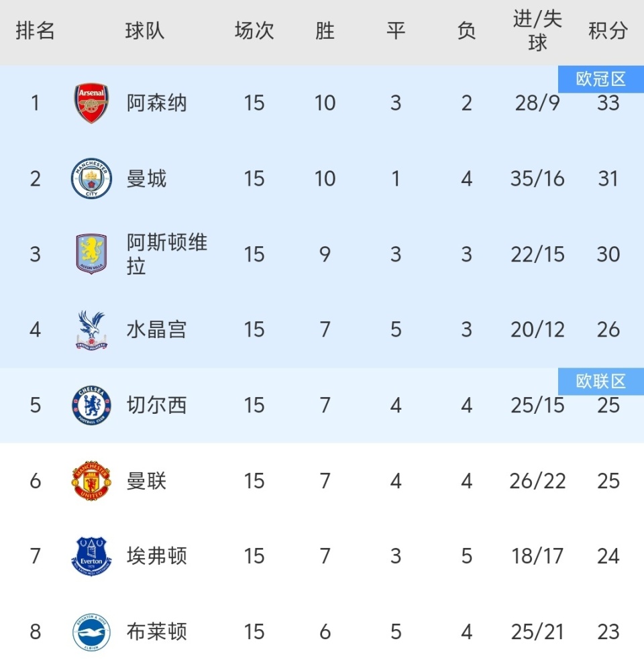Click the Manchester City club crest
Viewport: 644px width, 672px height.
[91, 179]
